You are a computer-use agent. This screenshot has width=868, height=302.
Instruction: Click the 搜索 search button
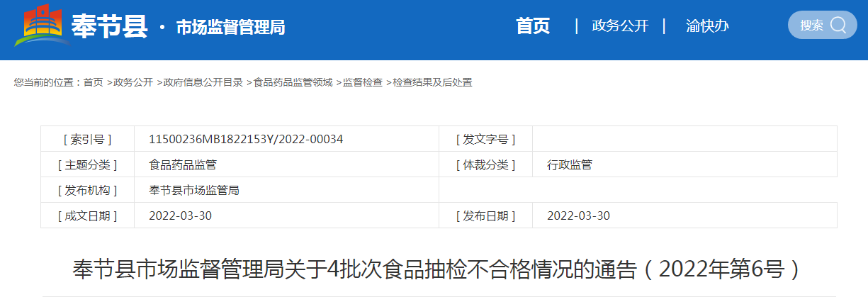click(823, 25)
